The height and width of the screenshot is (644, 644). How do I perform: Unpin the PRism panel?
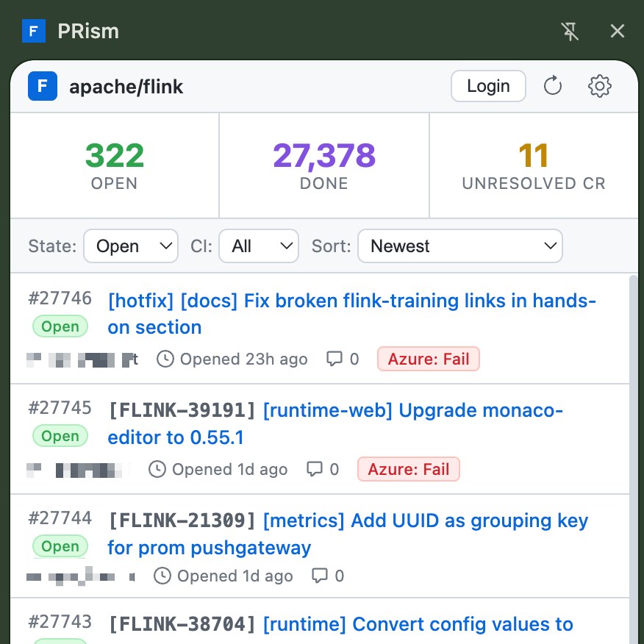tap(570, 31)
